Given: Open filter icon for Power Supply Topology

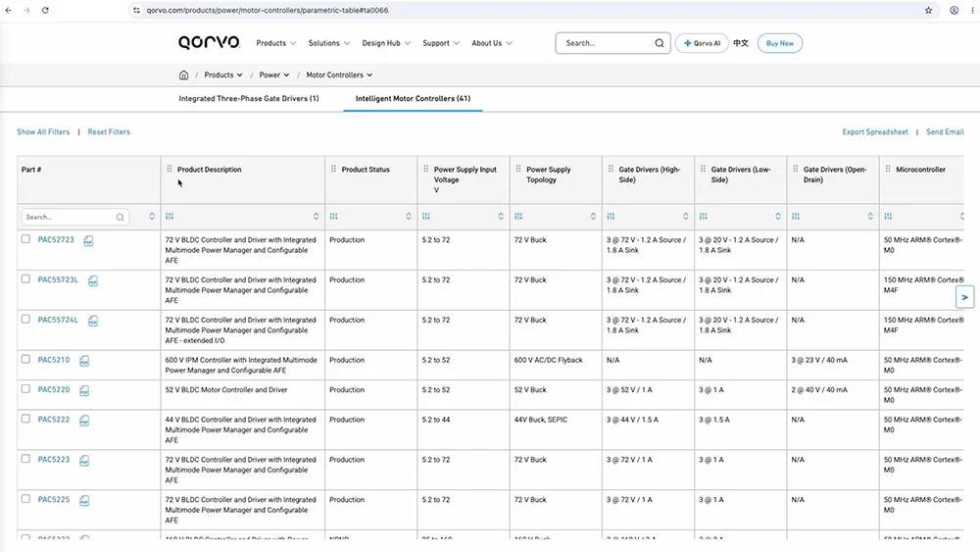Looking at the screenshot, I should 518,217.
